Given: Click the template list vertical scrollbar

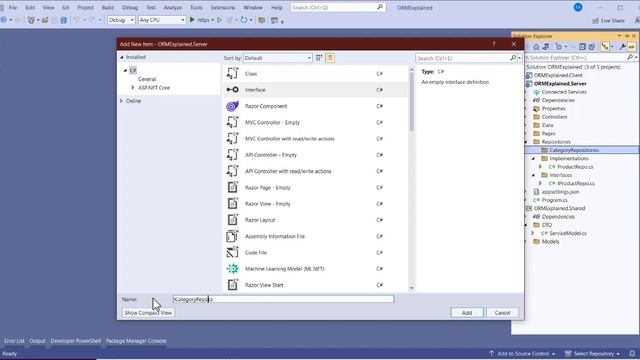Looking at the screenshot, I should [411, 102].
